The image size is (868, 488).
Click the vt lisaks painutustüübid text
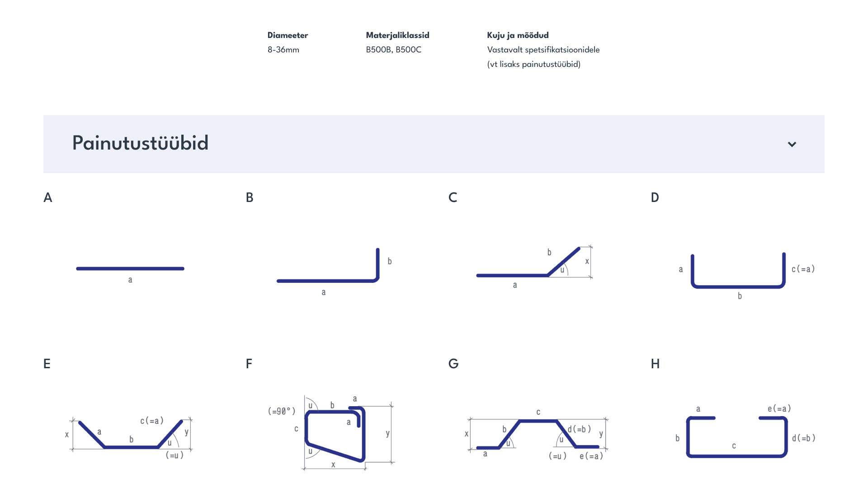pos(534,64)
